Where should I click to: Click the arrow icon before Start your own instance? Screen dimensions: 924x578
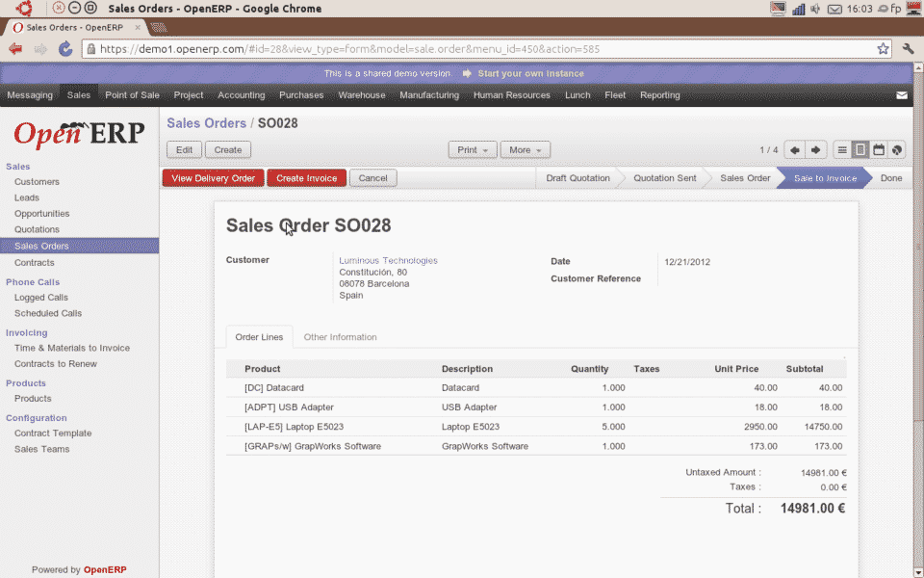(x=468, y=74)
